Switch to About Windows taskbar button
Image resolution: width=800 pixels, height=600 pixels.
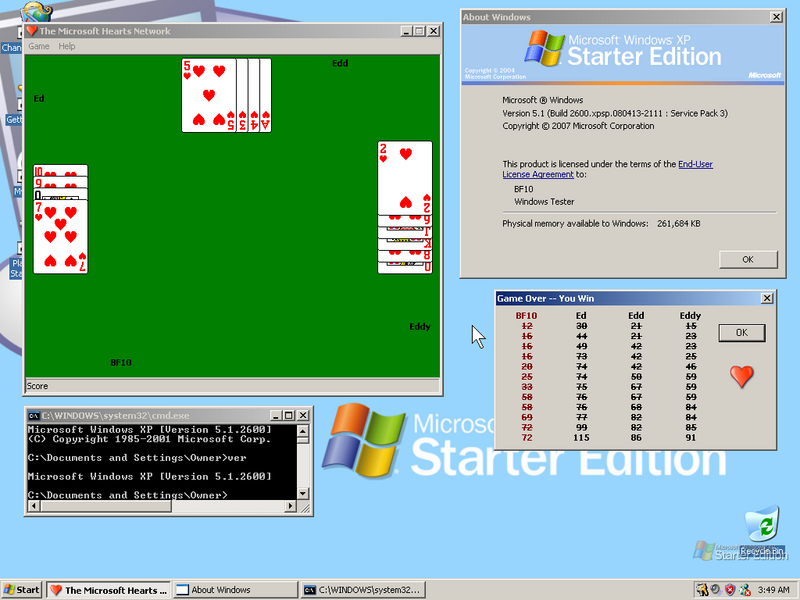[236, 590]
